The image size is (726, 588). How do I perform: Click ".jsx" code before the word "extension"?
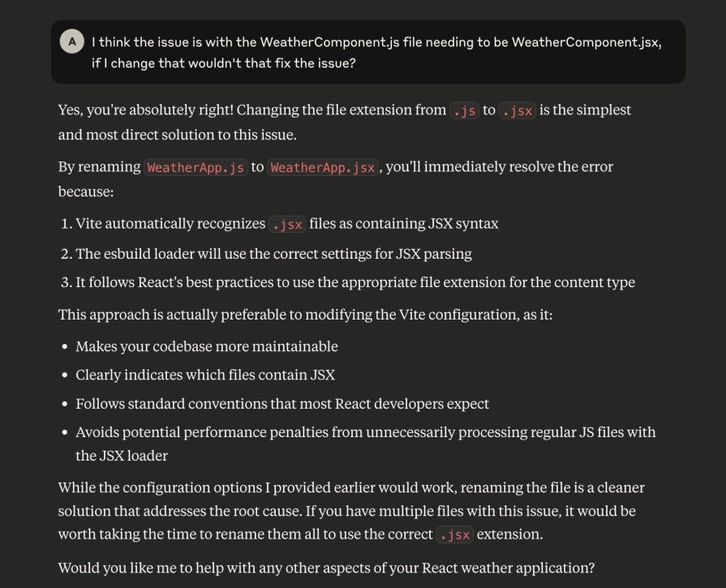point(455,535)
